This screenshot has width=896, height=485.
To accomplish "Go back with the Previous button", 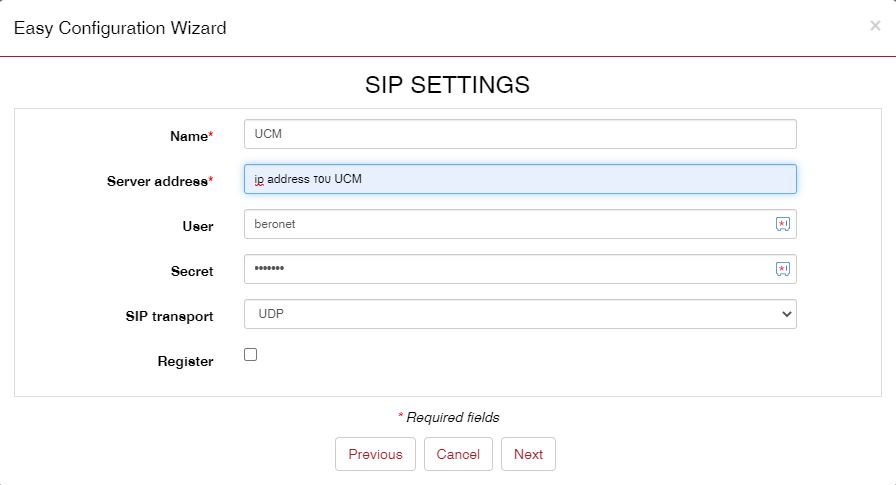I will (375, 454).
